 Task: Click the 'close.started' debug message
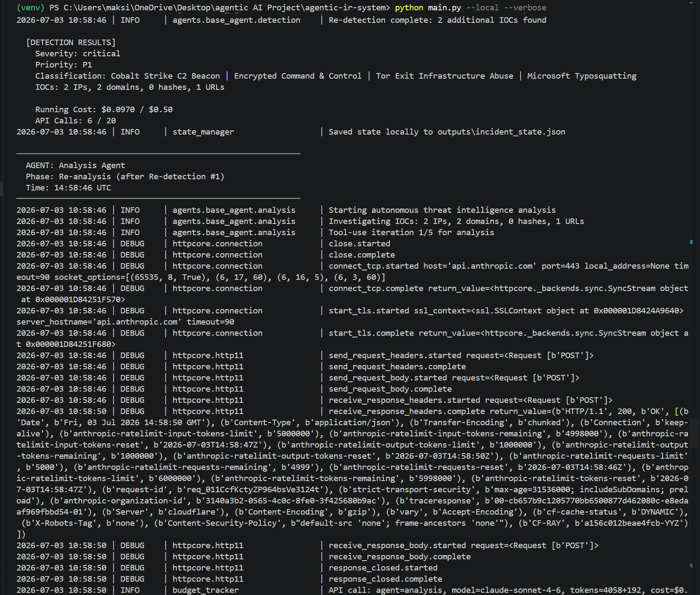[359, 243]
